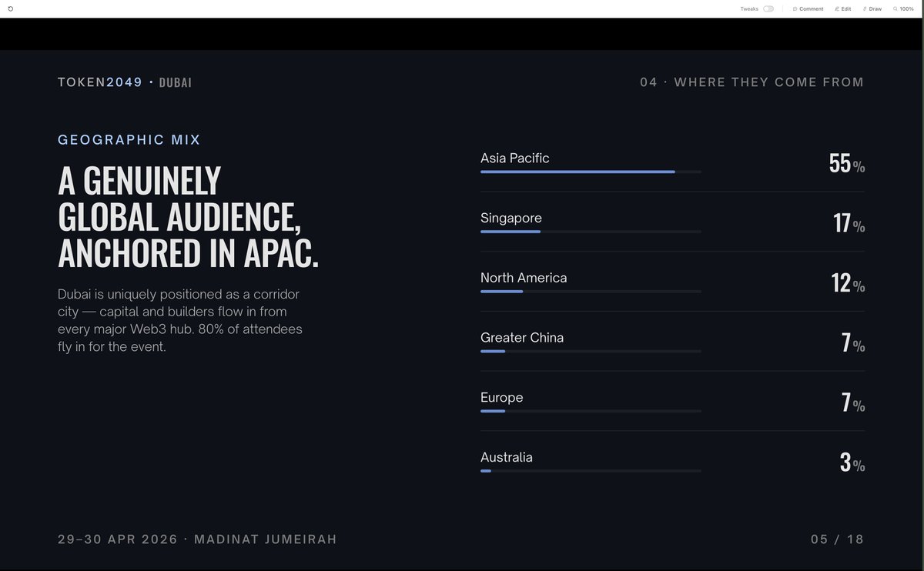Click the Asia Pacific progress bar
924x571 pixels.
591,172
